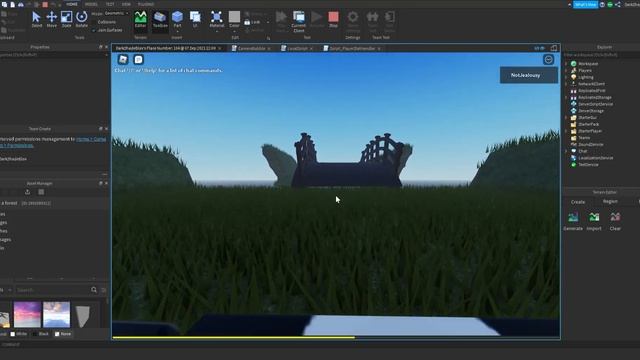Image resolution: width=640 pixels, height=360 pixels.
Task: Click the Toolbox search magnifier icon
Action: point(94,290)
